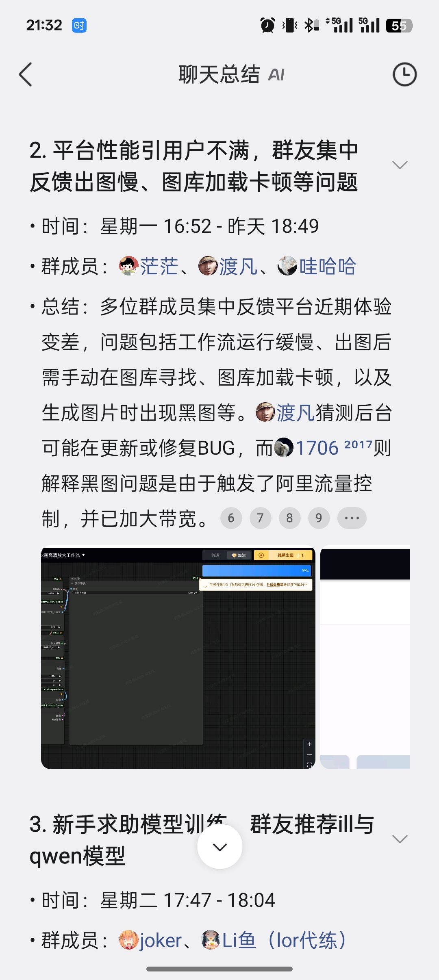Open the history clock icon
439x980 pixels.
click(x=404, y=74)
